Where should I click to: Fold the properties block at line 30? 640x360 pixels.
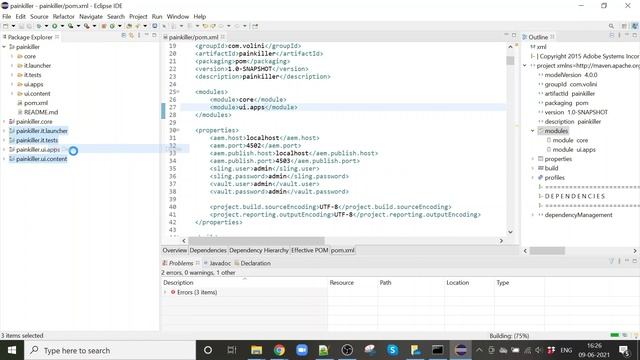tap(178, 130)
